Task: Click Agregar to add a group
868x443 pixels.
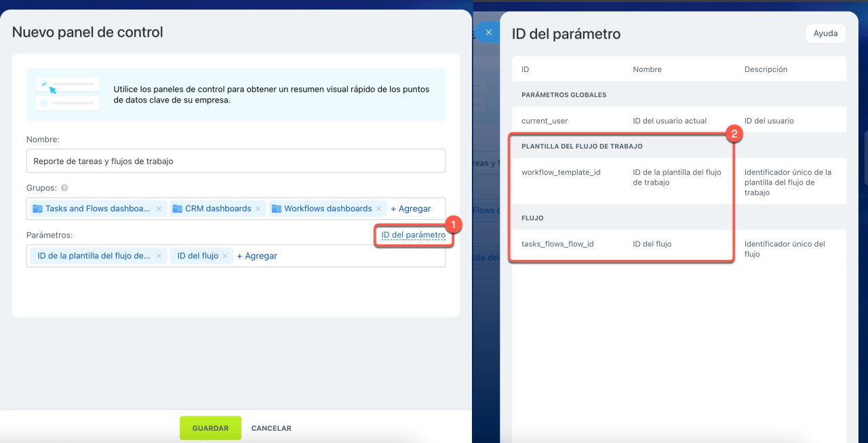Action: 410,209
